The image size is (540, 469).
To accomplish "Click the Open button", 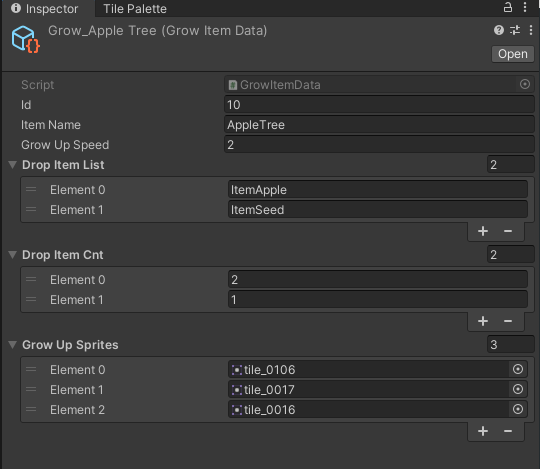I will 512,54.
